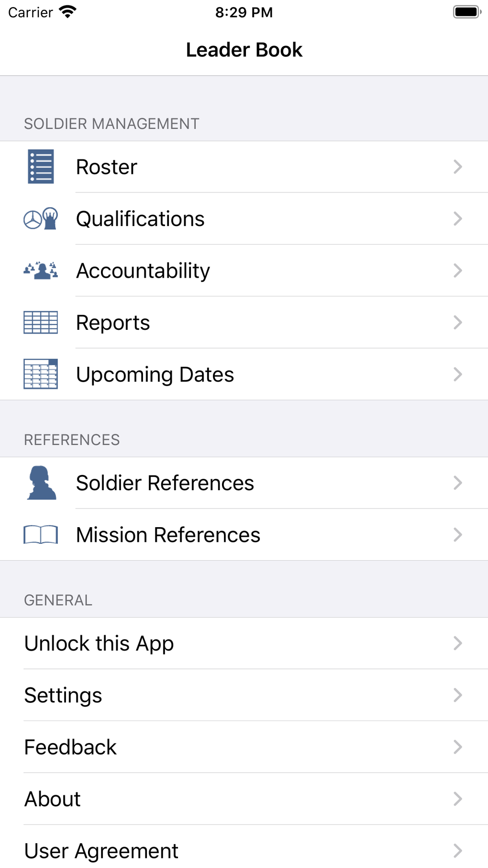Viewport: 488px width, 868px height.
Task: Select the Accountability menu entry
Action: click(143, 271)
